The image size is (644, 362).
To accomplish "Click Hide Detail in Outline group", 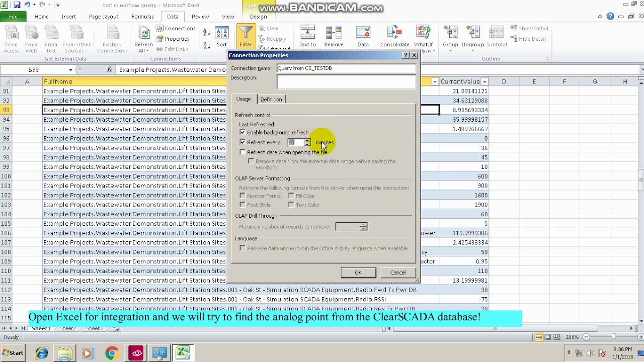I will 528,39.
